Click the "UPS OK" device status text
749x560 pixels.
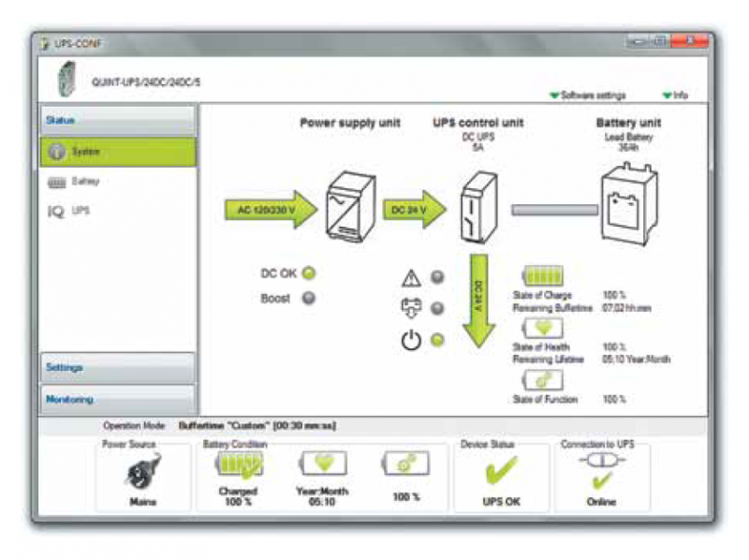click(501, 502)
